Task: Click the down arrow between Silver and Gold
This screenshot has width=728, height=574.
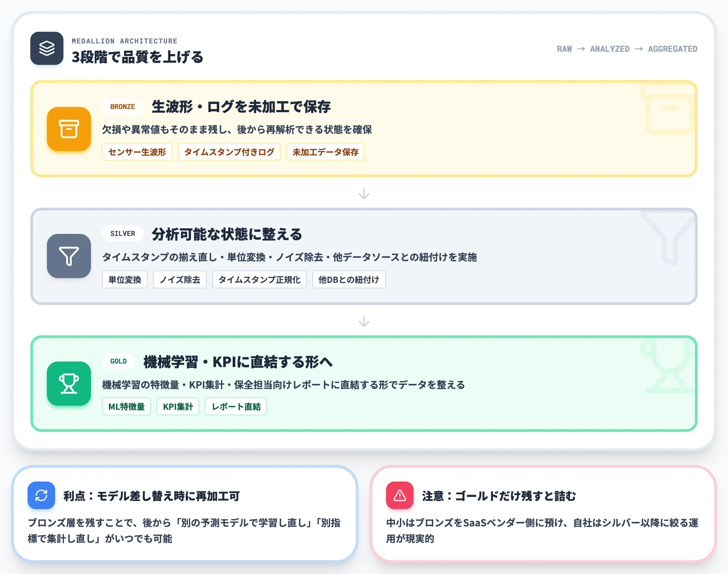Action: (364, 321)
